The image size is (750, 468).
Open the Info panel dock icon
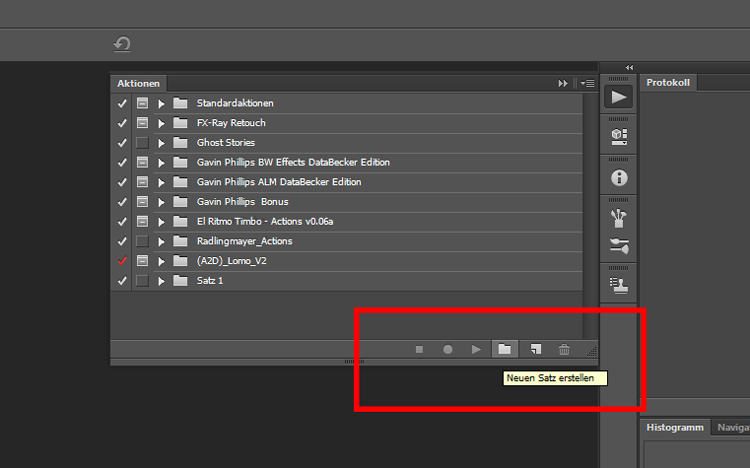(619, 178)
